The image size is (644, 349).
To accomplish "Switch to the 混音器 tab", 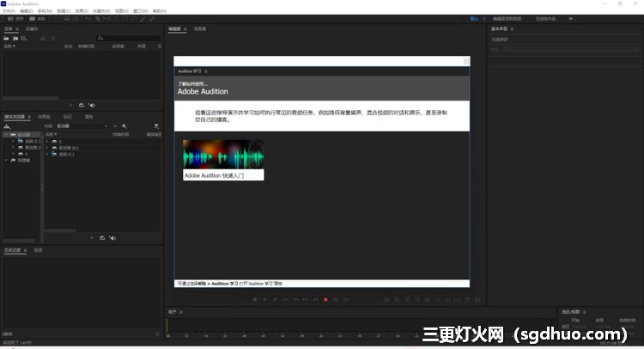I will pyautogui.click(x=200, y=28).
